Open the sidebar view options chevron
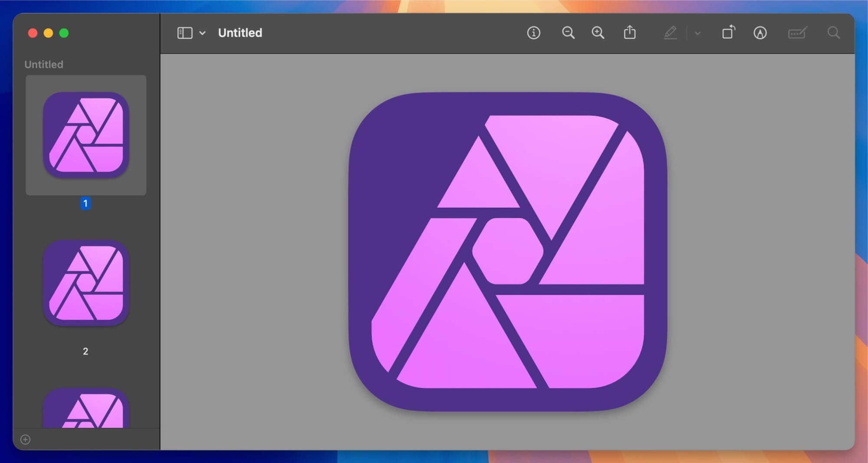This screenshot has height=463, width=868. click(202, 33)
